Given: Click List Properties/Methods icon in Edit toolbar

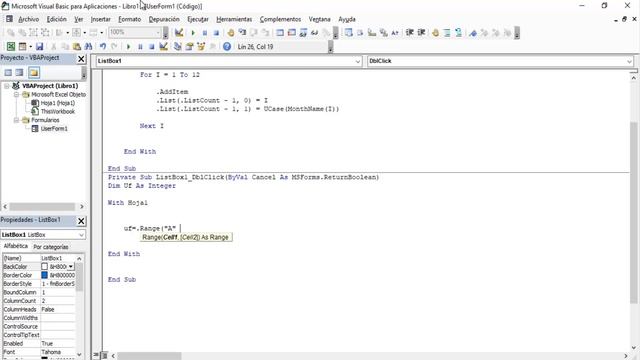Looking at the screenshot, I should pos(349,33).
